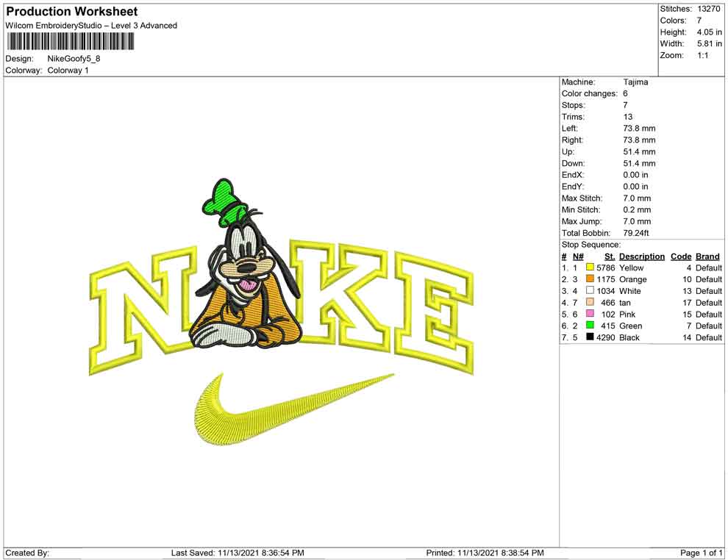Image resolution: width=728 pixels, height=560 pixels.
Task: Click the Total Bobbin value '79.24ft'
Action: pos(636,233)
